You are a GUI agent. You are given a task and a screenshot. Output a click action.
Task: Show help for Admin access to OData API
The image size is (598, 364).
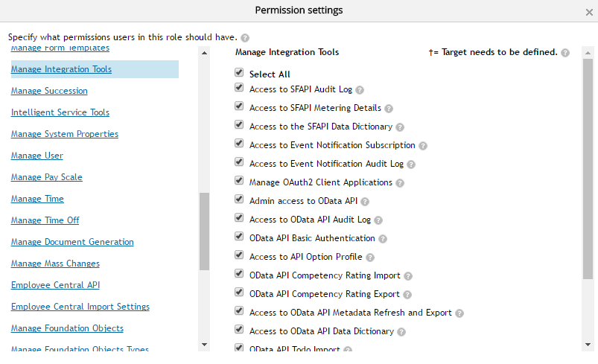(365, 202)
